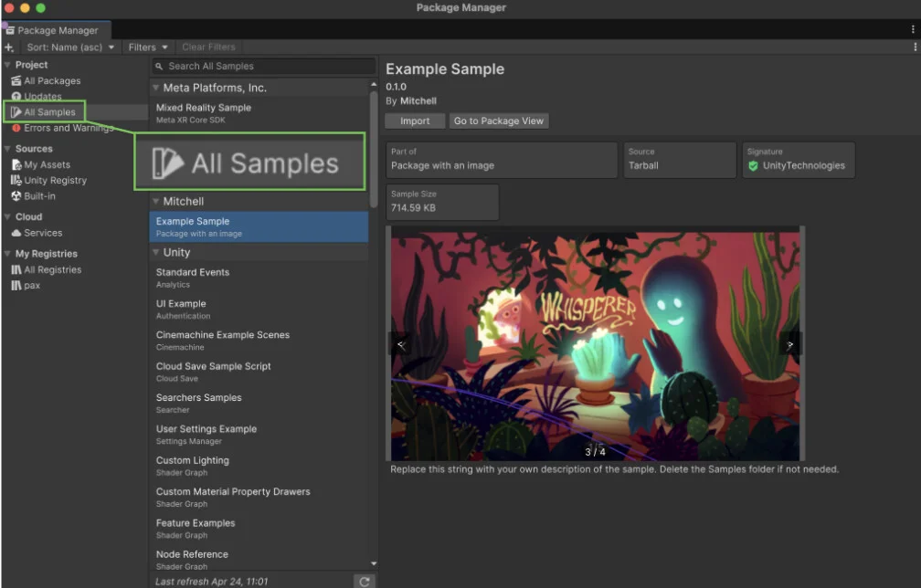921x588 pixels.
Task: Click the Whisperer sample preview image
Action: pyautogui.click(x=595, y=344)
